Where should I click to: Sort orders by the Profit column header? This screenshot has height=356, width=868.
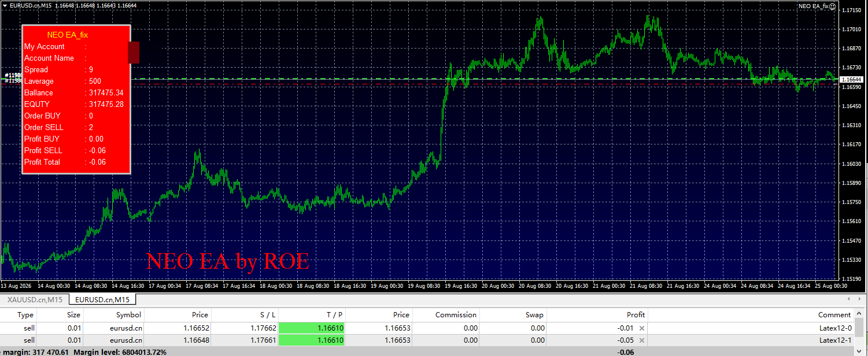(597, 315)
